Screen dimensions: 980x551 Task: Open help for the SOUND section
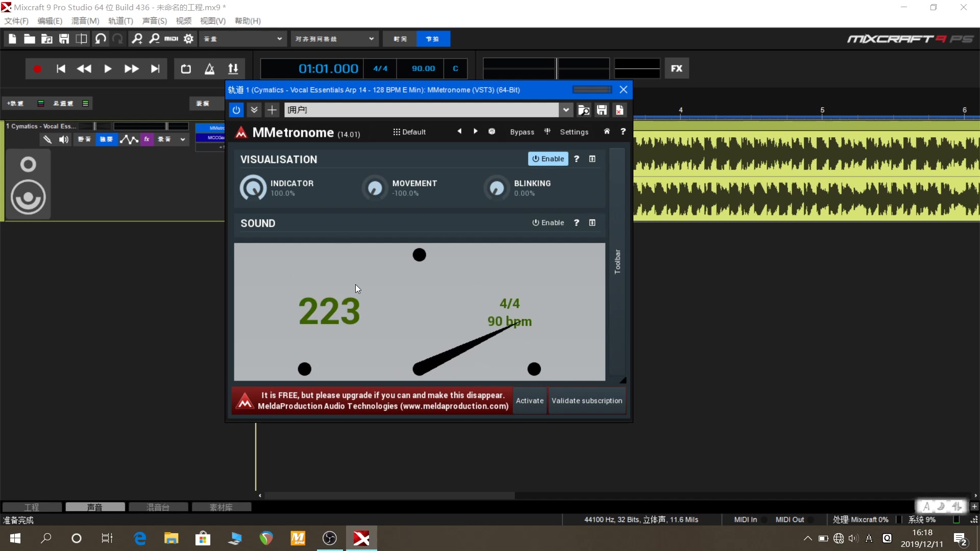click(576, 222)
